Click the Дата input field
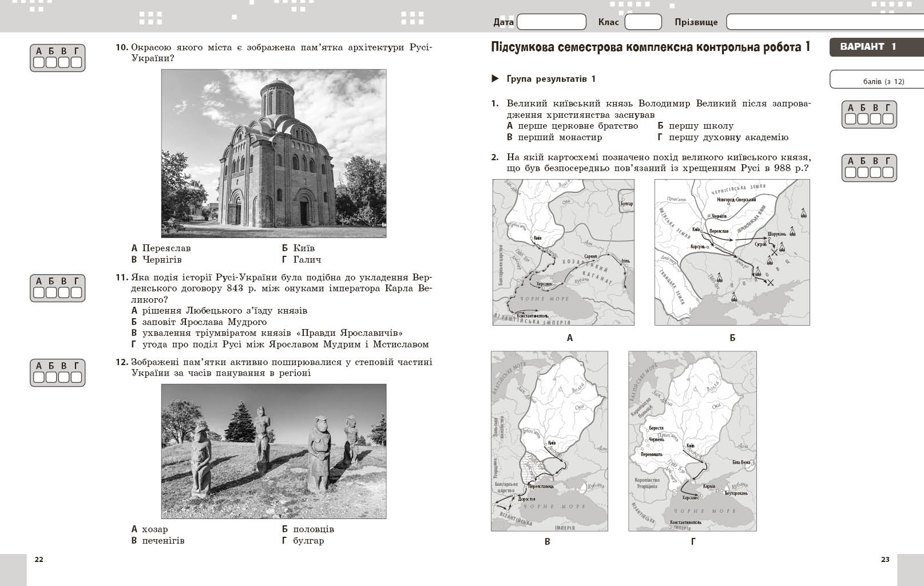 point(551,22)
